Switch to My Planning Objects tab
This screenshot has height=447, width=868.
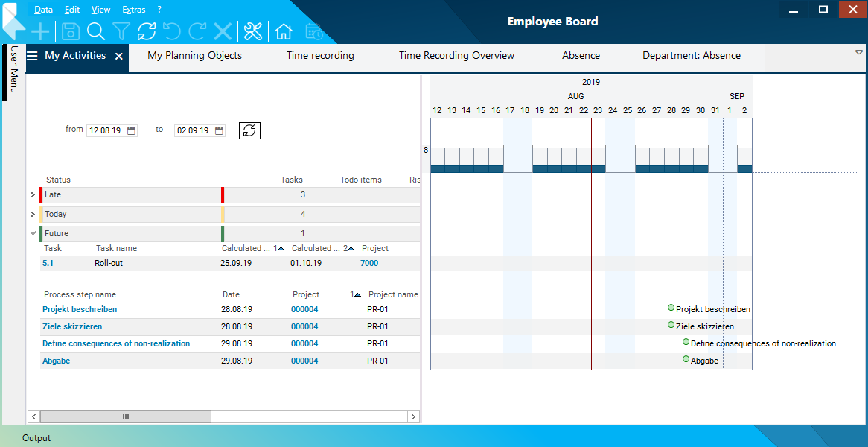[x=195, y=56]
